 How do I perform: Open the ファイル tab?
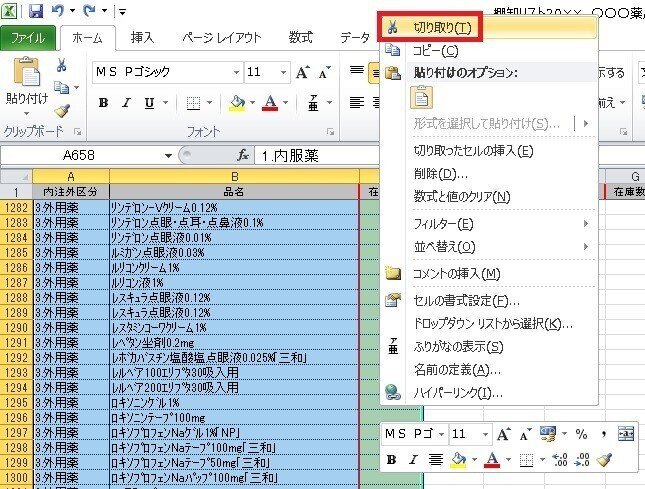(x=28, y=38)
